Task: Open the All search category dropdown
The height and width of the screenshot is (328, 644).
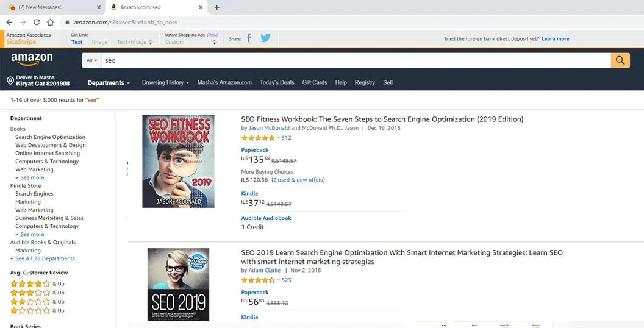Action: click(x=91, y=60)
